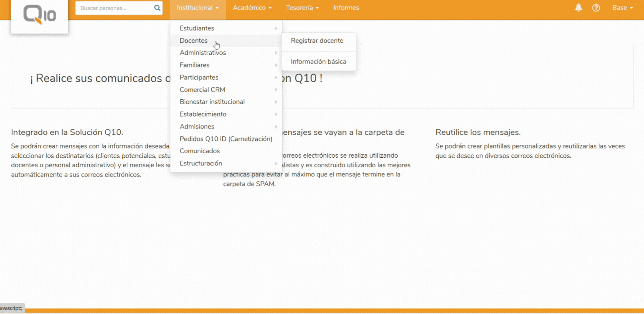Select Comercial CRM menu entry
The height and width of the screenshot is (314, 644).
[202, 90]
